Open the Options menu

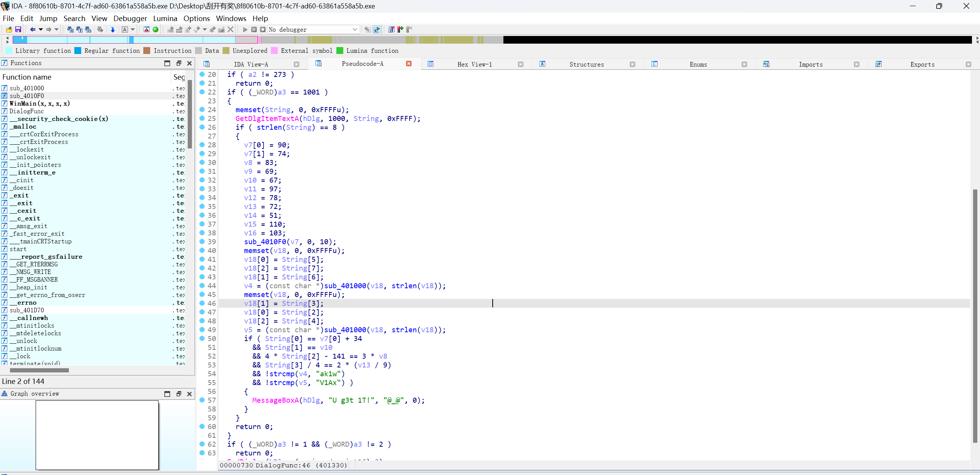(x=197, y=18)
